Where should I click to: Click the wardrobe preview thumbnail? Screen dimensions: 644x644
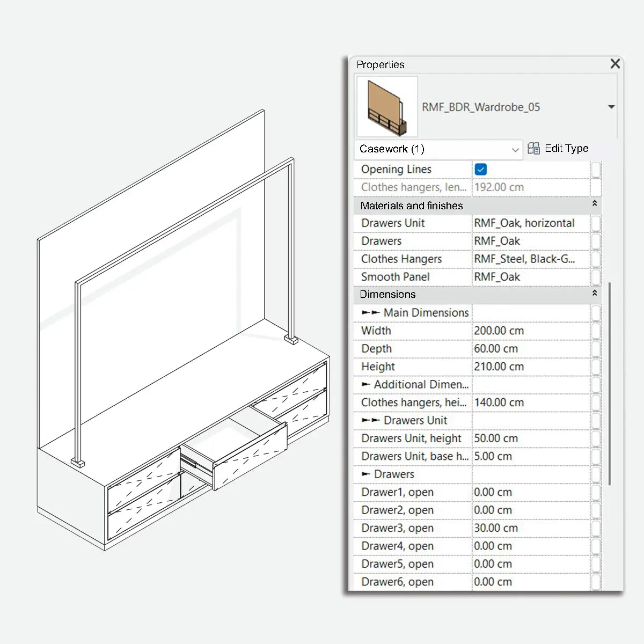tap(386, 106)
